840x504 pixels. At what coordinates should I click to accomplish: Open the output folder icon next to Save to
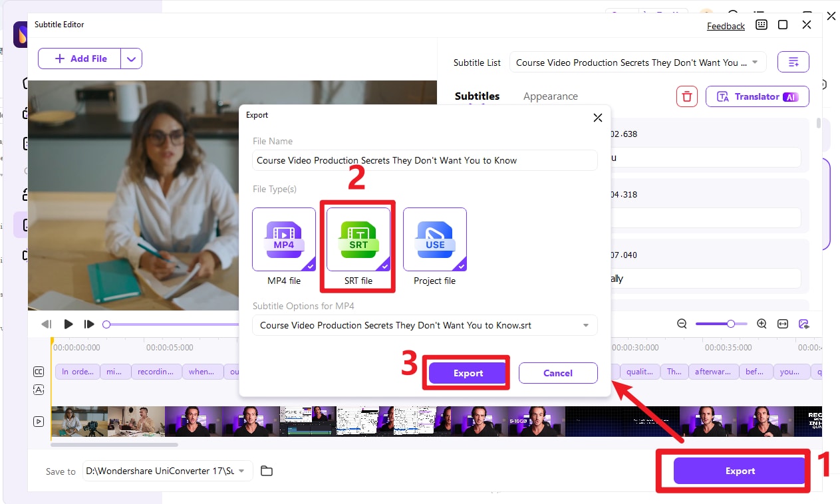[266, 470]
